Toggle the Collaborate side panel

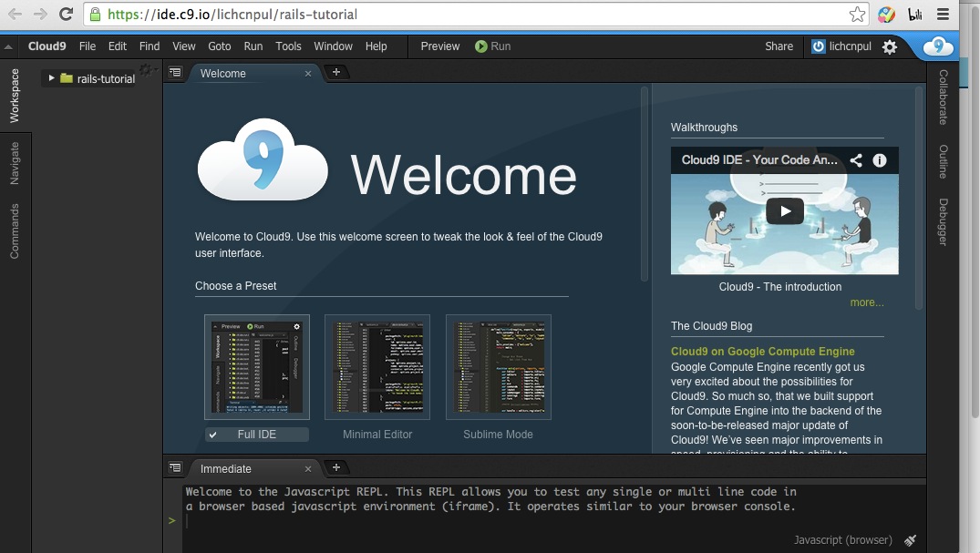pyautogui.click(x=943, y=97)
